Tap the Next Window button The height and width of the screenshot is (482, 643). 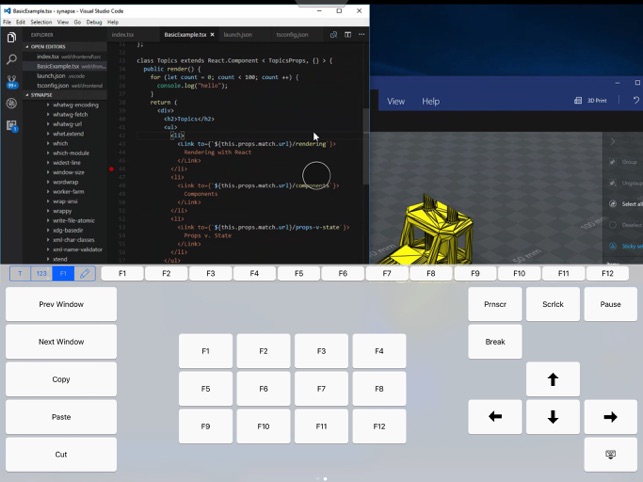61,342
